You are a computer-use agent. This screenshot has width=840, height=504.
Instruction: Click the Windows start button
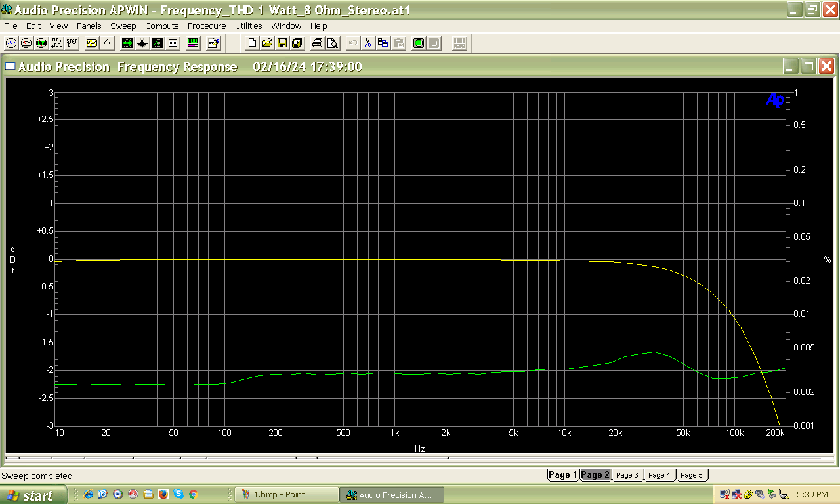click(x=33, y=495)
